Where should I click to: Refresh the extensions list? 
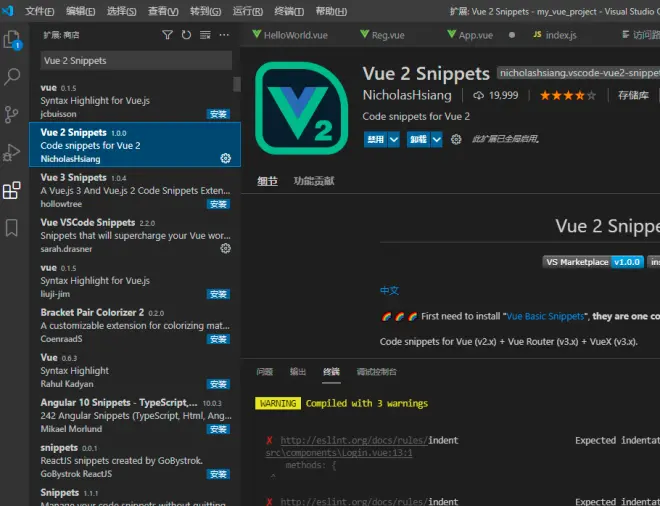coord(186,35)
